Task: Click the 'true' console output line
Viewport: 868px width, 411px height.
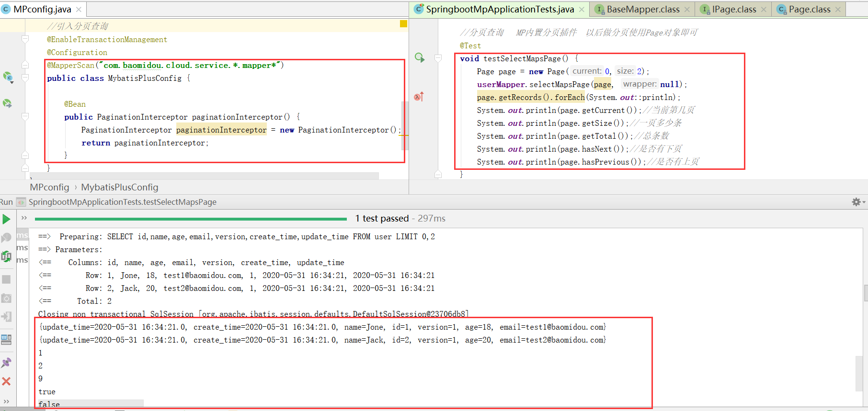Action: click(x=47, y=391)
